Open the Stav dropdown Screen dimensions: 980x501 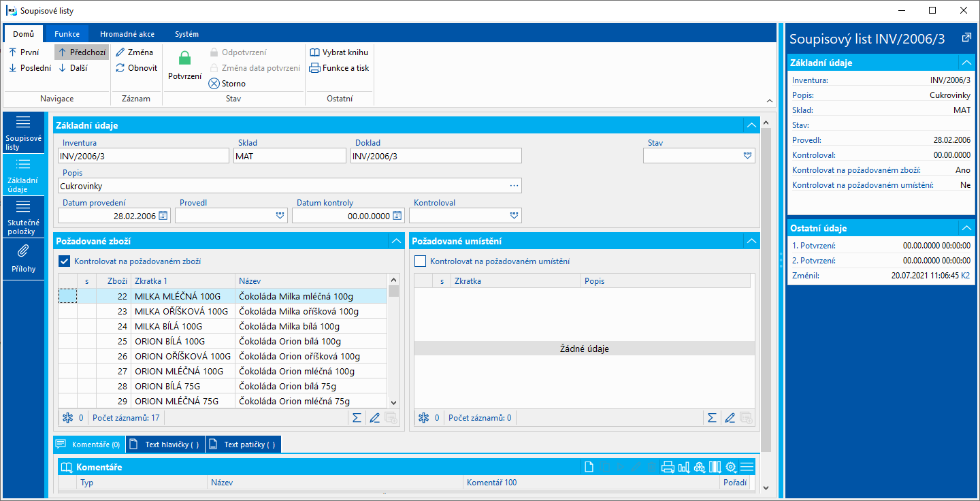pyautogui.click(x=748, y=156)
